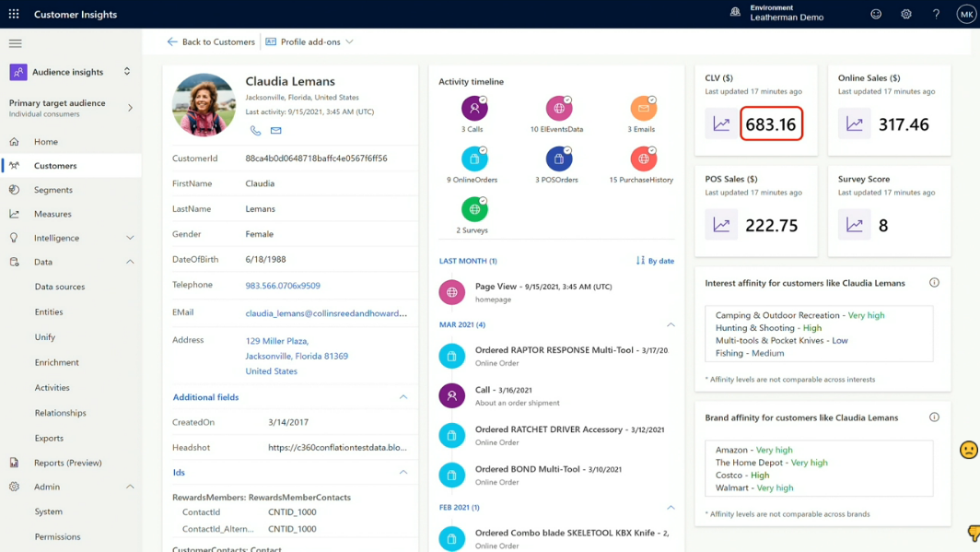Click the Help question mark icon
The image size is (980, 552).
pos(936,15)
